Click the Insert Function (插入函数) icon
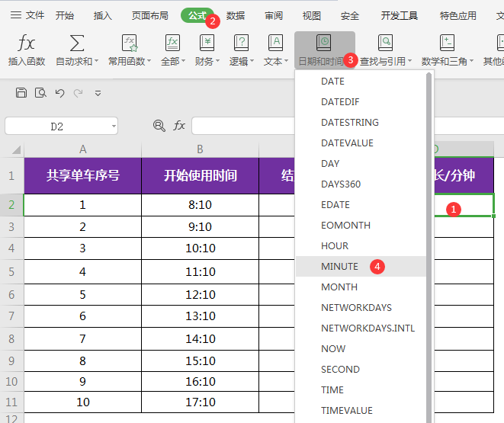This screenshot has height=423, width=504. pos(26,43)
